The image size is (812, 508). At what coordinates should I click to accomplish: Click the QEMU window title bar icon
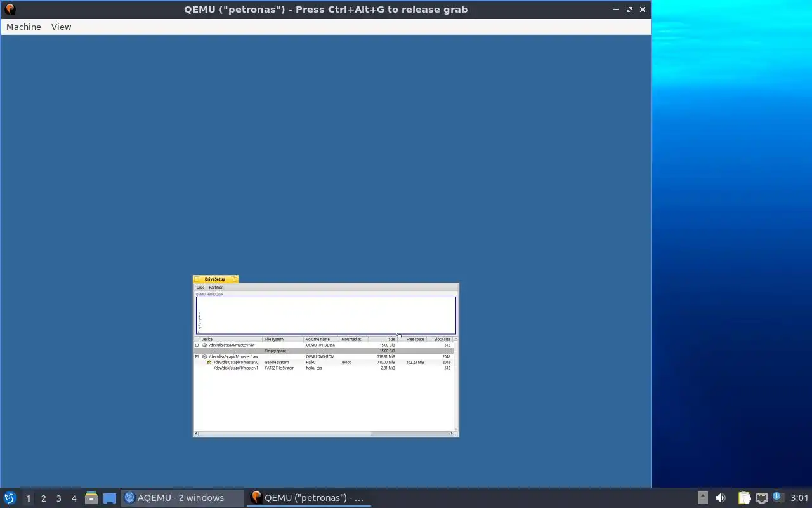10,10
